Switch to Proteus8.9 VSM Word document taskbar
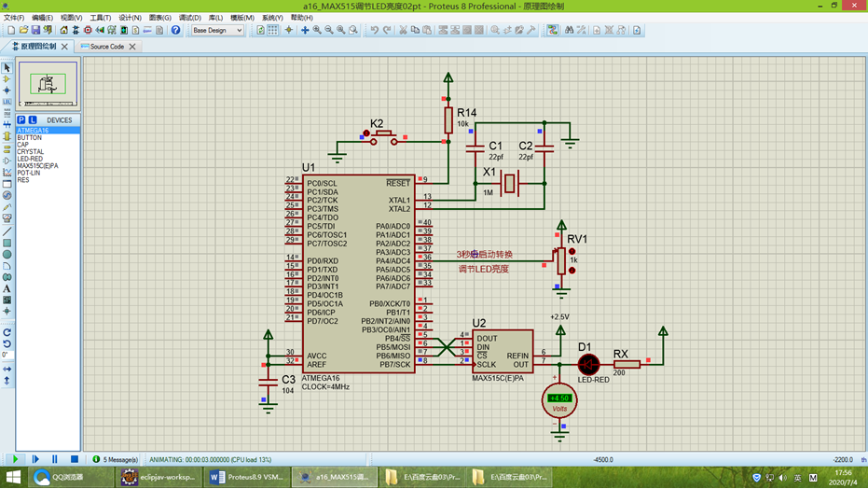This screenshot has width=868, height=489. pyautogui.click(x=245, y=477)
